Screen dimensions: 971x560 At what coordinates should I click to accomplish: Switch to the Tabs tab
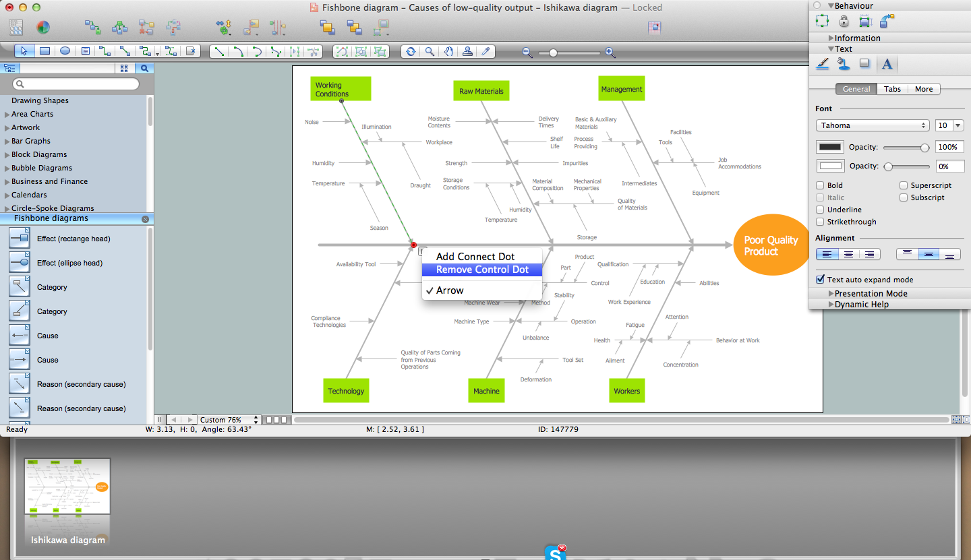point(892,89)
